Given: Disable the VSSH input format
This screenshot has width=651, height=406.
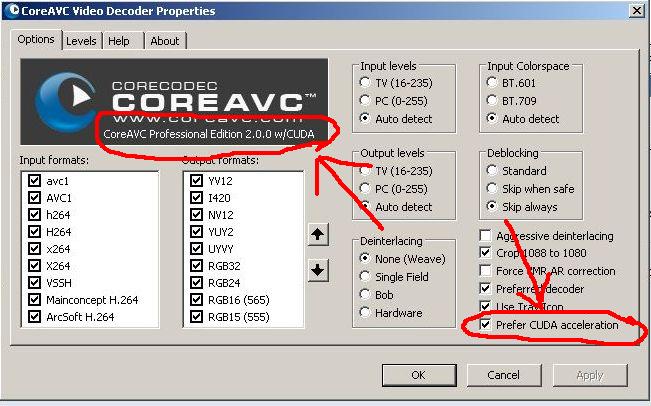Looking at the screenshot, I should [x=34, y=283].
